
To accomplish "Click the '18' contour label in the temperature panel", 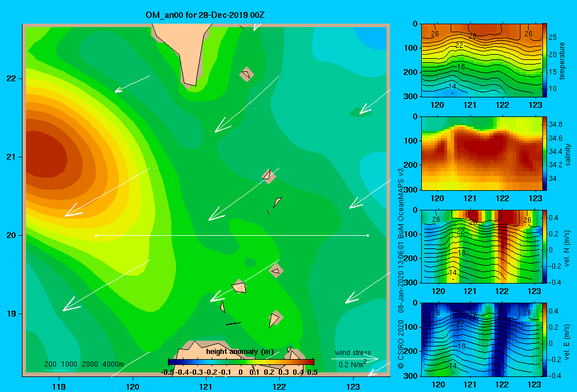I will (x=460, y=67).
